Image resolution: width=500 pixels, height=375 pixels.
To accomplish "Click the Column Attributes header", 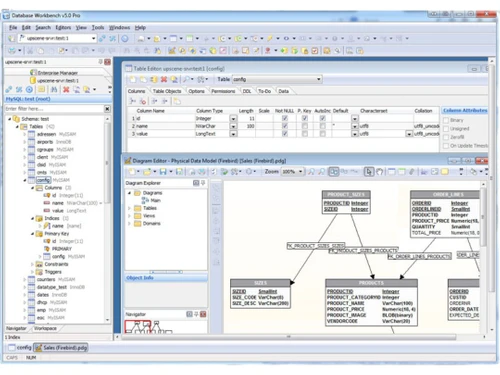I will pyautogui.click(x=465, y=110).
